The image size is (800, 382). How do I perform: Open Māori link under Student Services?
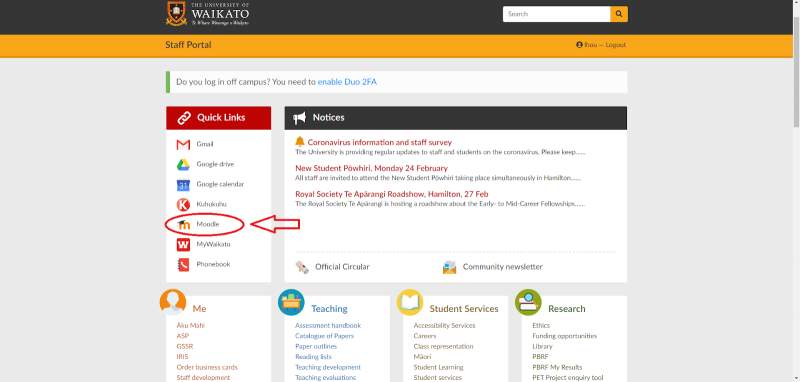(x=422, y=357)
